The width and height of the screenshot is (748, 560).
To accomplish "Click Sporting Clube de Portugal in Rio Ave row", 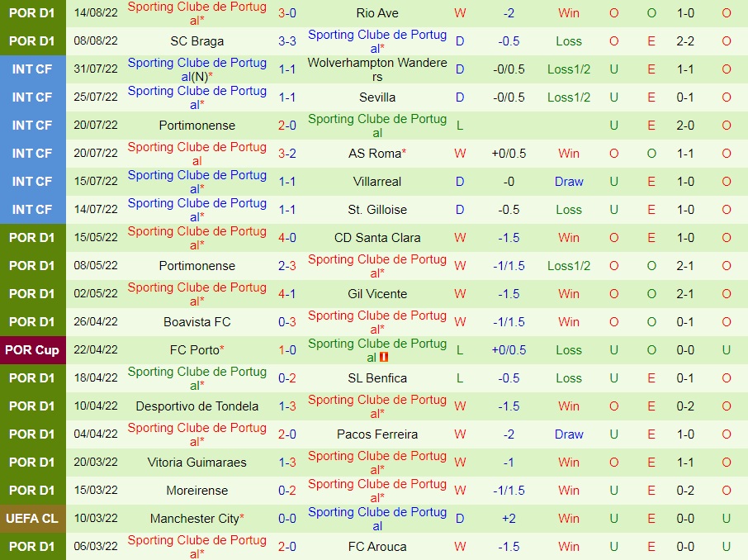I will click(197, 13).
